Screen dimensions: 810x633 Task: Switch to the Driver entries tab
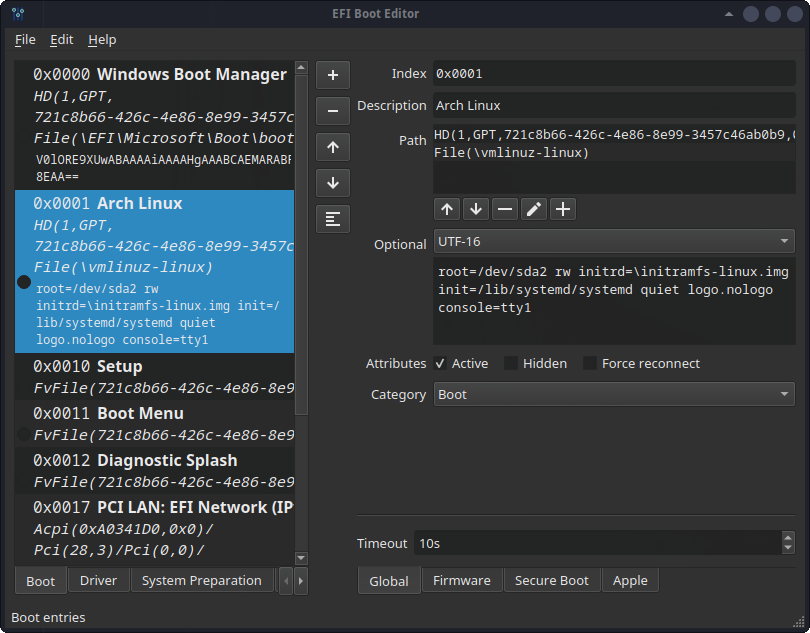point(98,580)
